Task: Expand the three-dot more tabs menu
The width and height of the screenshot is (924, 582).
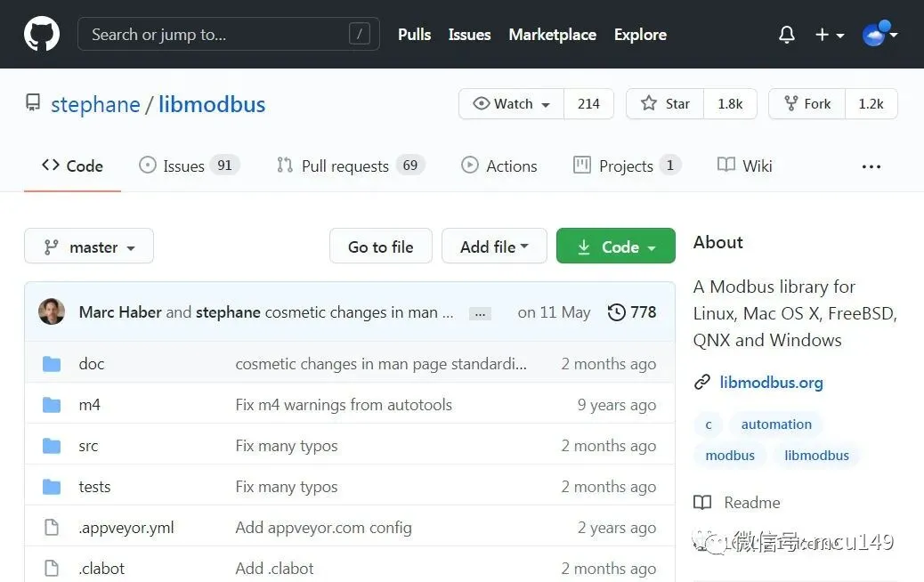Action: click(871, 166)
